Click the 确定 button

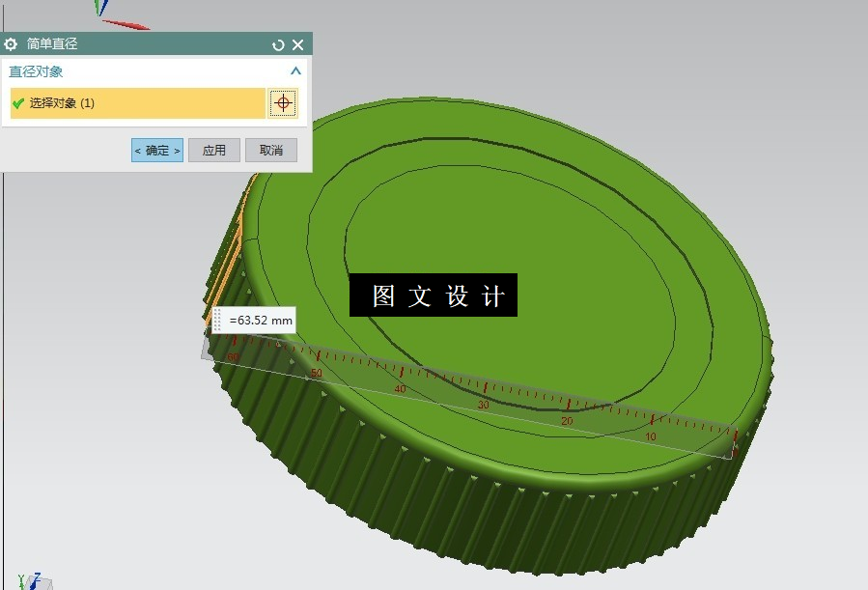click(157, 150)
